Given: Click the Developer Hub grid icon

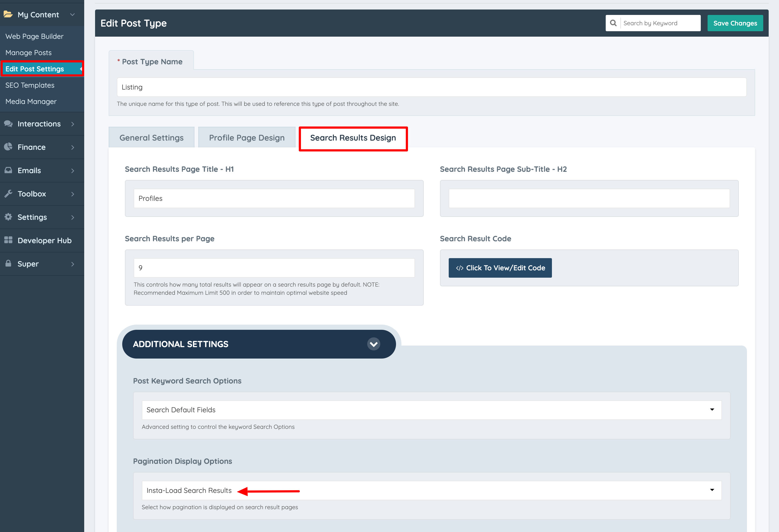Looking at the screenshot, I should pos(8,240).
